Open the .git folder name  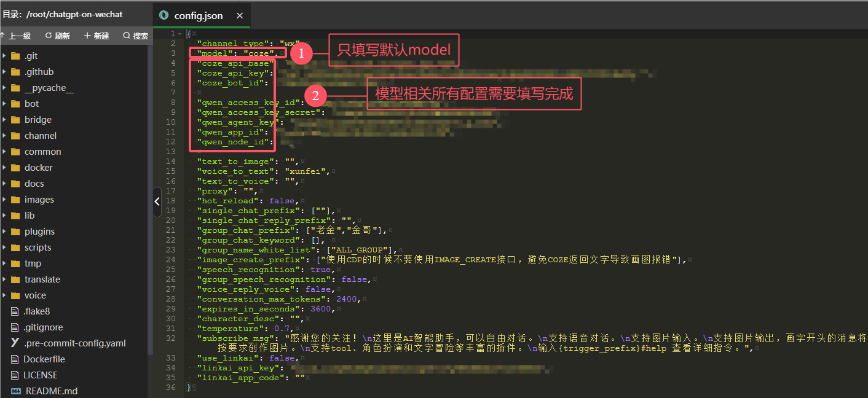(x=31, y=56)
